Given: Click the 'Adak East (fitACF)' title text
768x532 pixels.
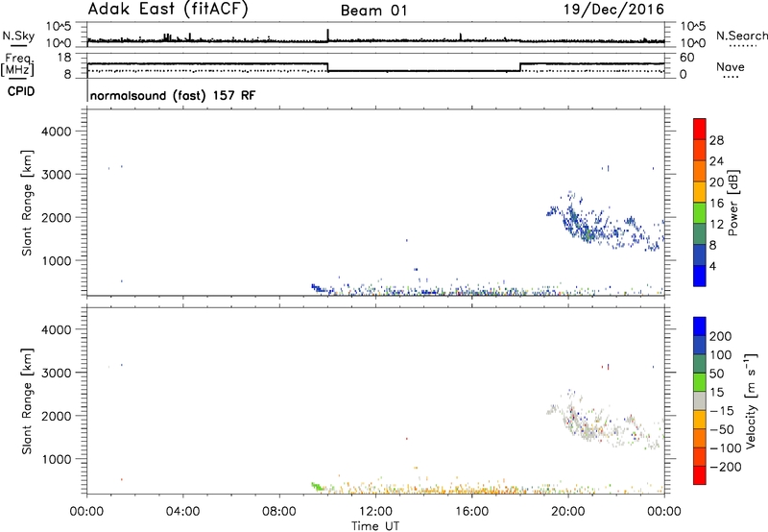Looking at the screenshot, I should click(x=167, y=10).
